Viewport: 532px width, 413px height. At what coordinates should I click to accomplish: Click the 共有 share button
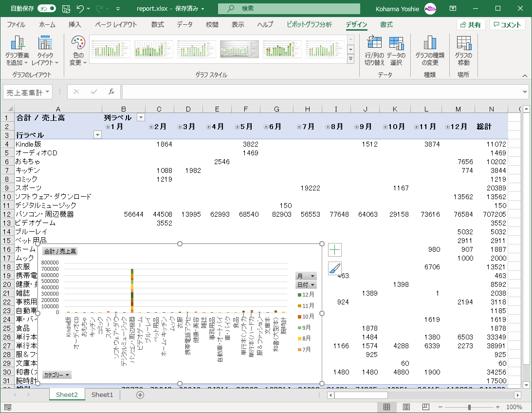471,25
